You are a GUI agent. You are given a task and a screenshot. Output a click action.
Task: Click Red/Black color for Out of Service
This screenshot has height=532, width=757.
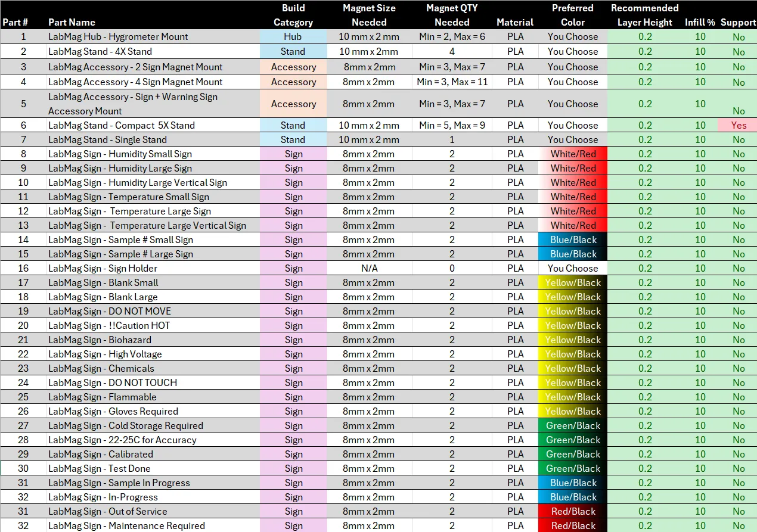pyautogui.click(x=573, y=511)
